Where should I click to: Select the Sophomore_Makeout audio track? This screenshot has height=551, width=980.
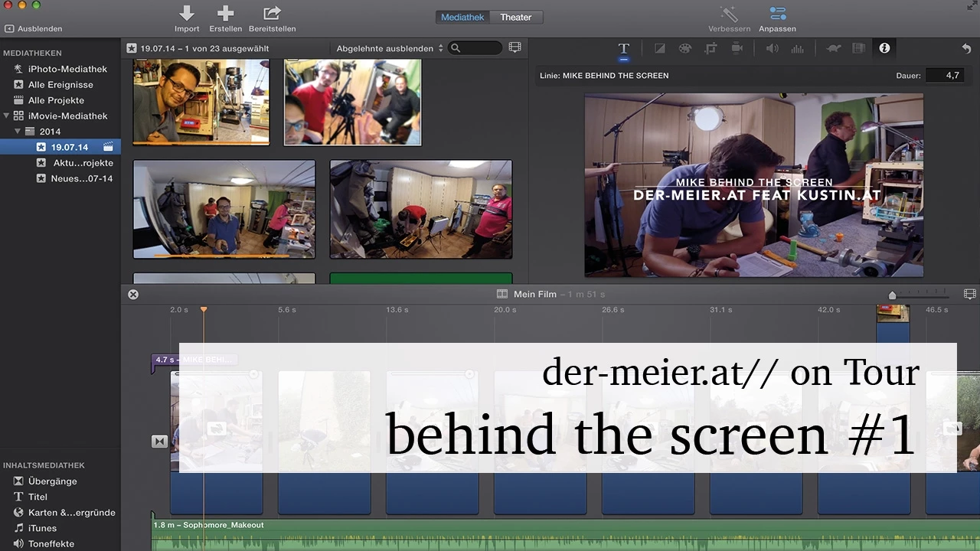[x=566, y=535]
